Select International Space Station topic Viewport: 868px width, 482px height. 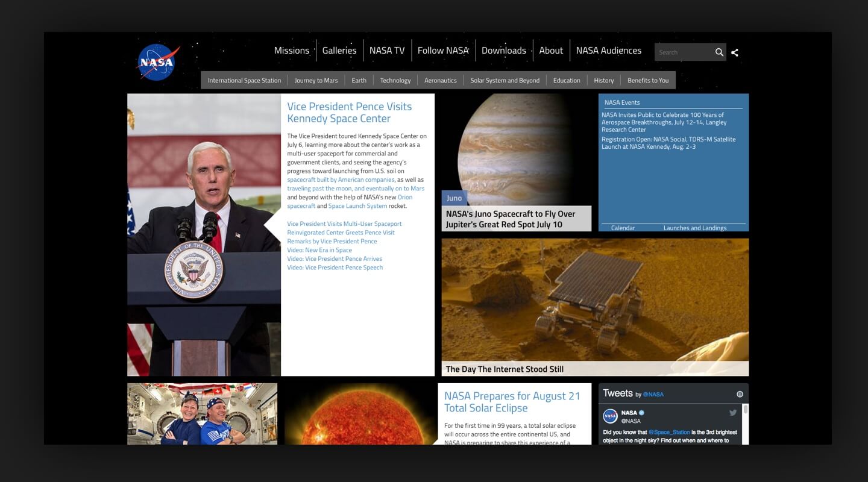click(x=244, y=80)
